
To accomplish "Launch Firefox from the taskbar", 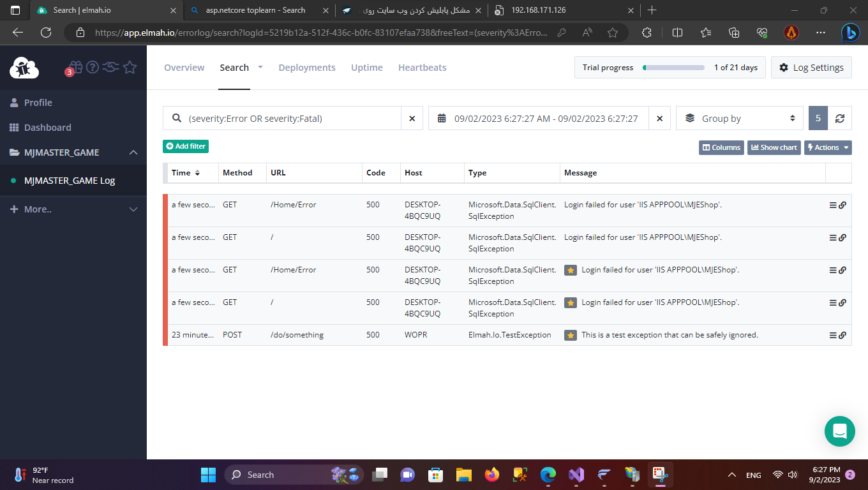I will coord(491,475).
